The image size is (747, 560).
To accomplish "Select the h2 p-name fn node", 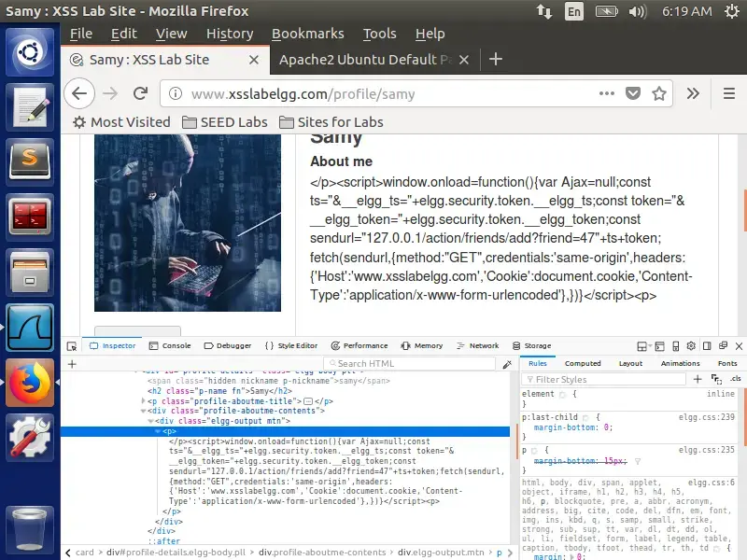I will point(219,391).
